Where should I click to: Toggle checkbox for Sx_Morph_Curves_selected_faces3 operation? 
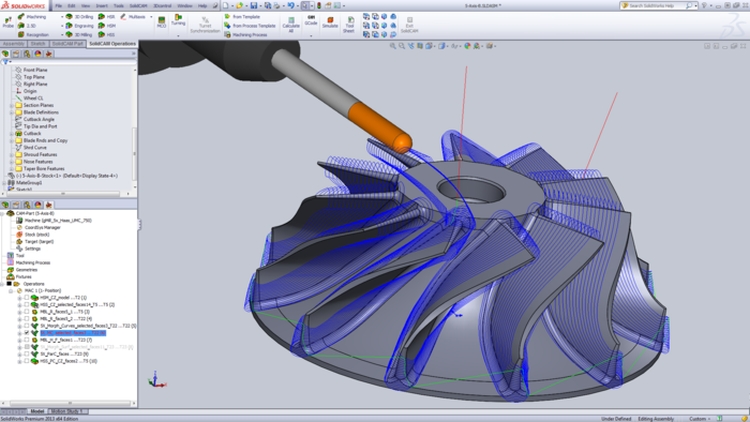pyautogui.click(x=27, y=326)
